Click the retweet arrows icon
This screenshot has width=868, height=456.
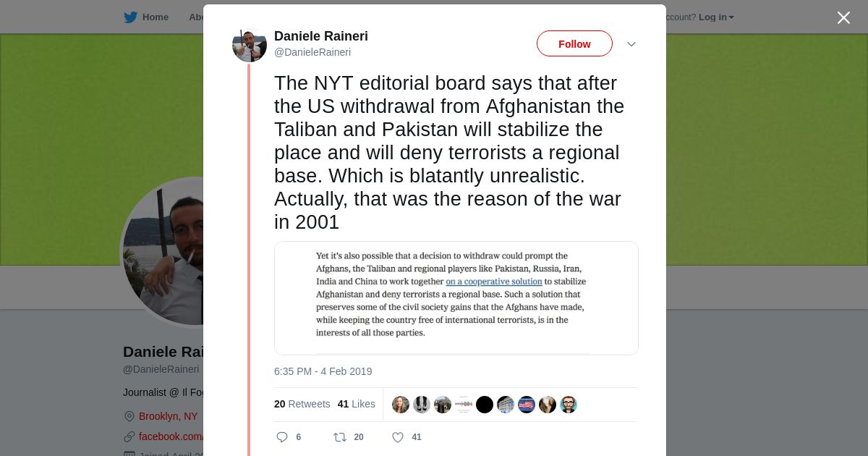[x=339, y=437]
